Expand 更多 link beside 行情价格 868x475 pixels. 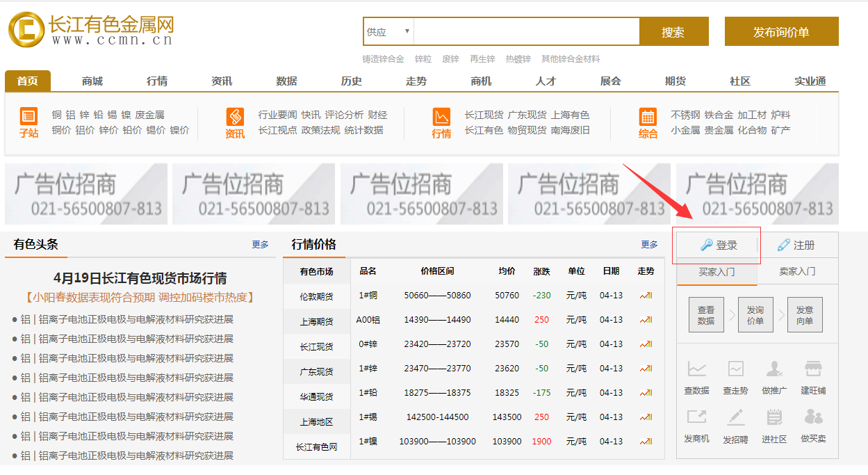[649, 245]
